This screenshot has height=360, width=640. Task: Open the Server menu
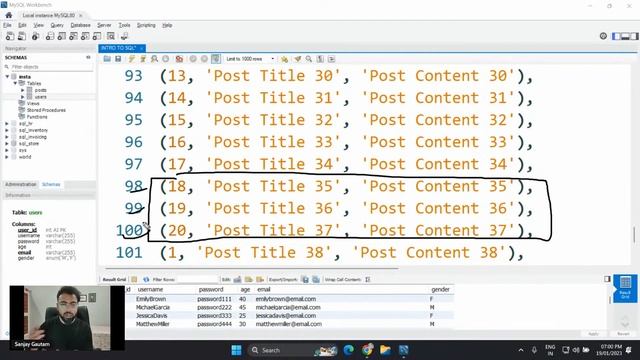tap(104, 25)
